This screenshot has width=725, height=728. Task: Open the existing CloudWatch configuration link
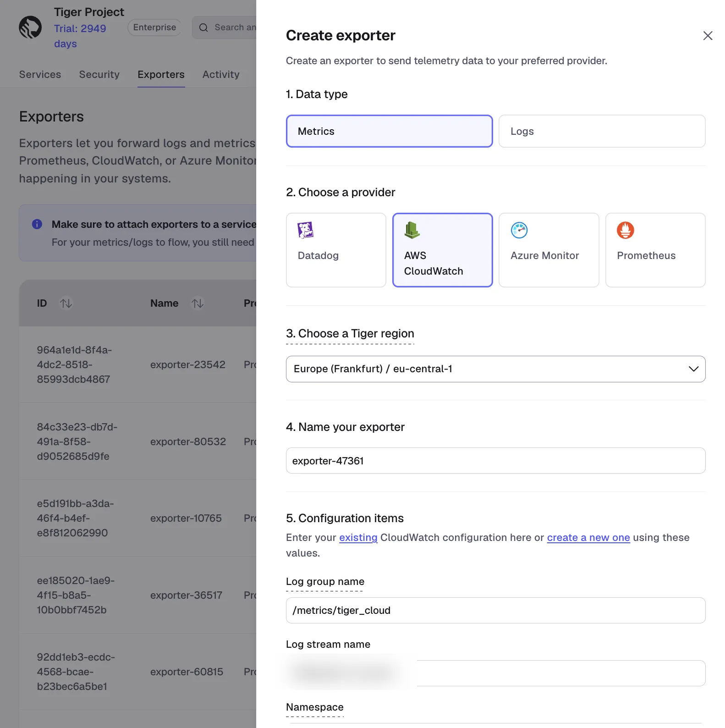(x=358, y=537)
